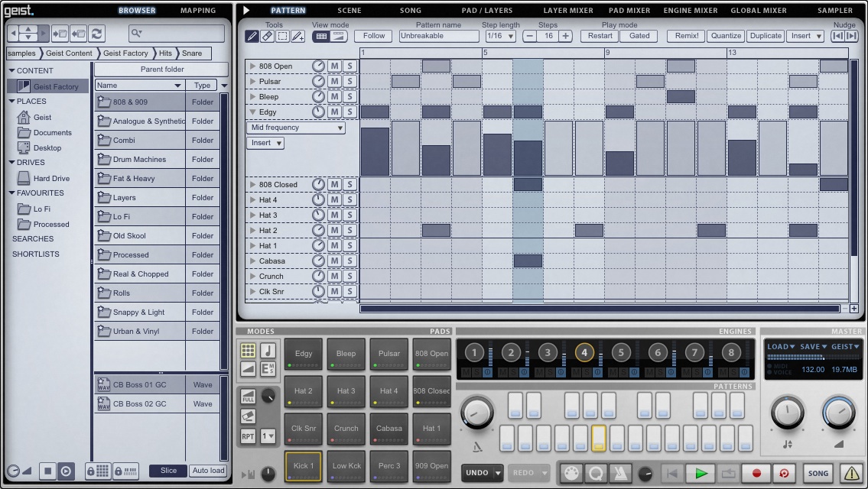Click the master volume knob
The image size is (868, 489).
point(838,413)
